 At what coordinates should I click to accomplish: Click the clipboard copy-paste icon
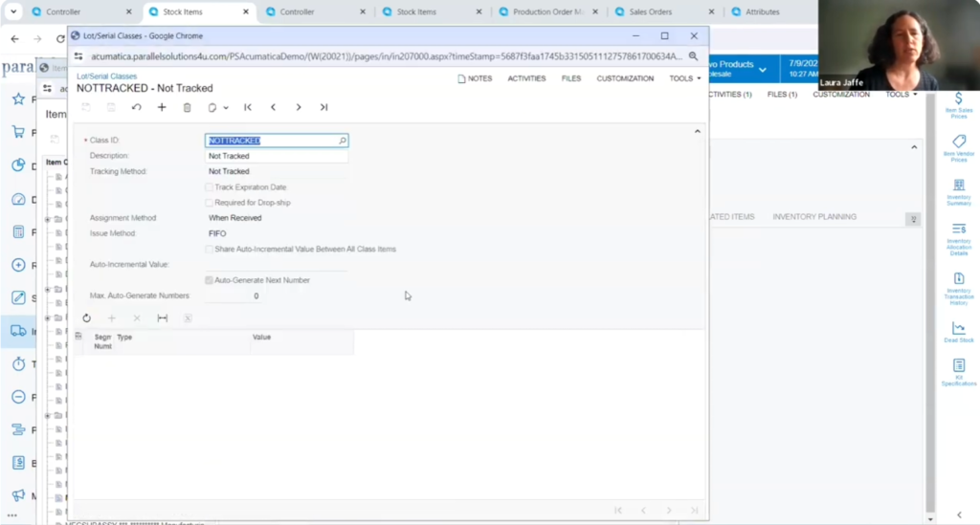pos(212,107)
